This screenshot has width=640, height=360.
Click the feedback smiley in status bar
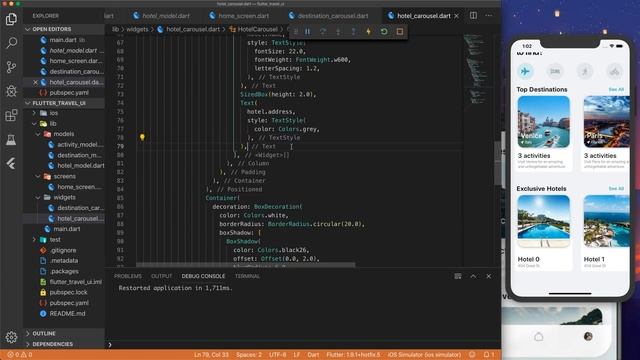coord(472,355)
